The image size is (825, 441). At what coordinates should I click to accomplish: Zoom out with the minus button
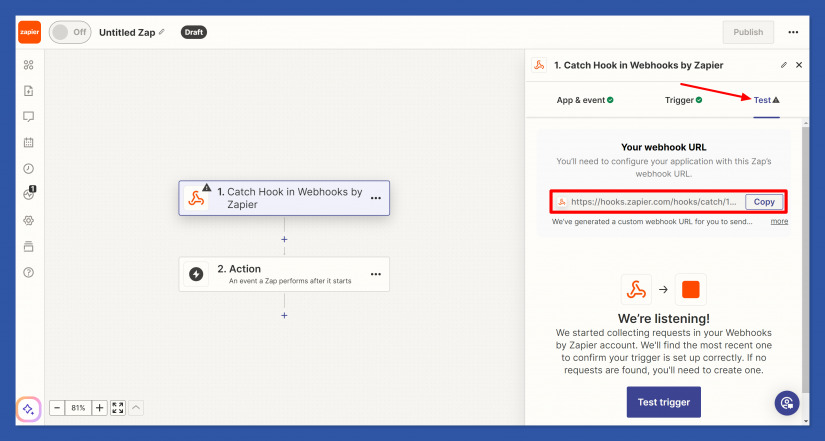pos(57,408)
